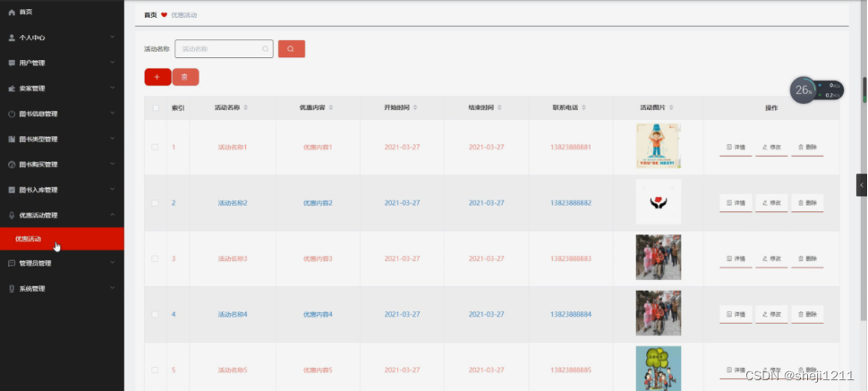This screenshot has height=391, width=868.
Task: Sort by 联系电话 column arrows
Action: pos(583,107)
